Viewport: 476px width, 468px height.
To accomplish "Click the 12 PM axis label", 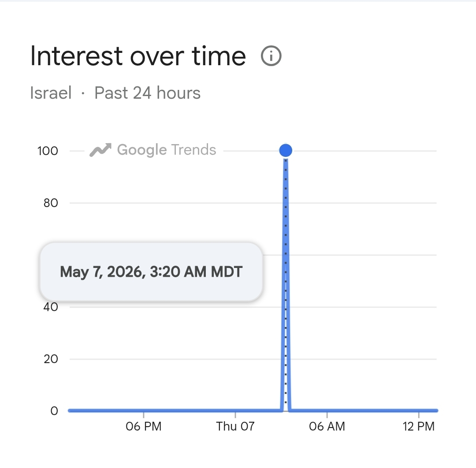I will [x=419, y=427].
